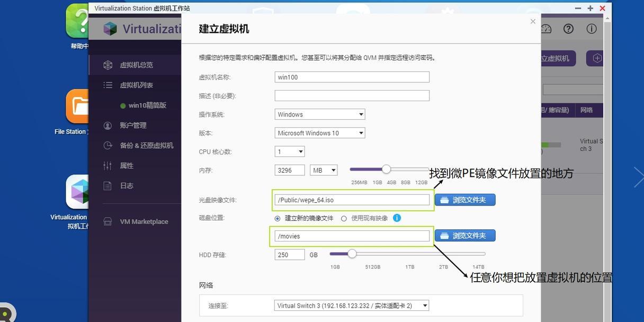Viewport: 644px width, 322px height.
Task: Click the help question mark icon in toolbar
Action: click(568, 29)
